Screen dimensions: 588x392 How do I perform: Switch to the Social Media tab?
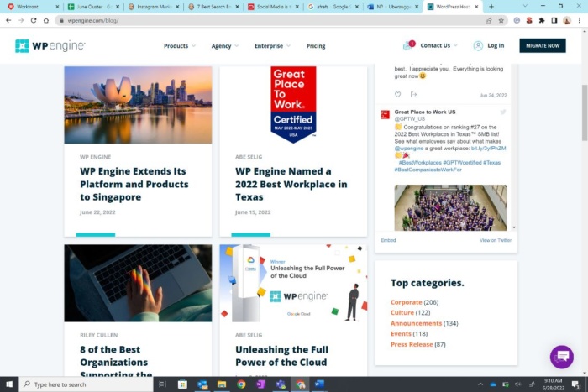[x=273, y=7]
